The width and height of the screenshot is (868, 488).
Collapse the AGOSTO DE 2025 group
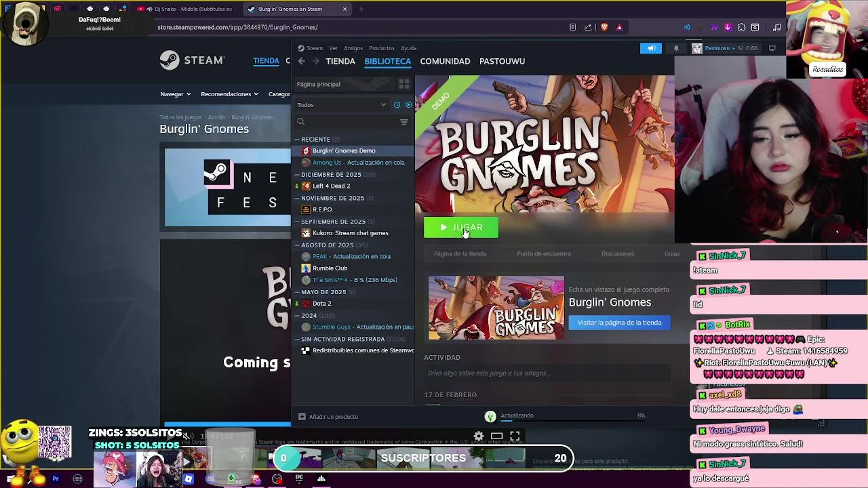[297, 245]
